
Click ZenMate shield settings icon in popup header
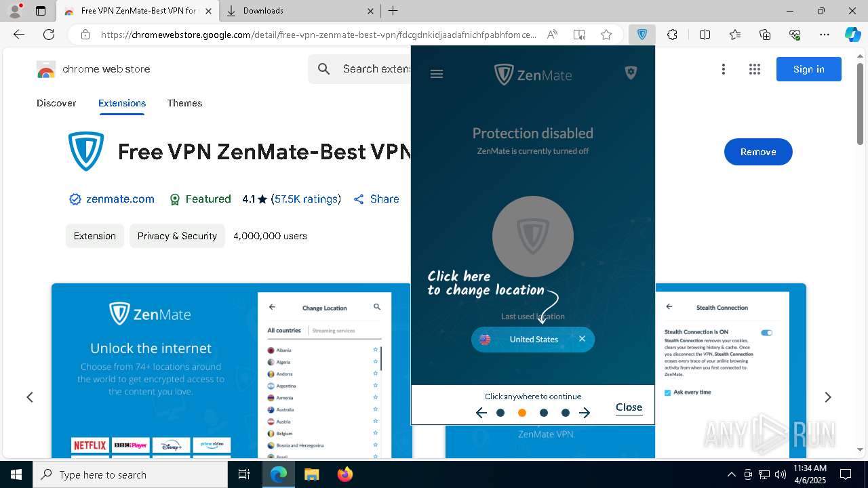[x=631, y=73]
